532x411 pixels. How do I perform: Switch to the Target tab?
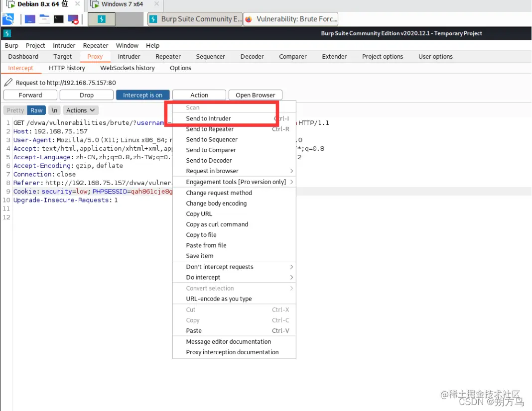coord(62,57)
